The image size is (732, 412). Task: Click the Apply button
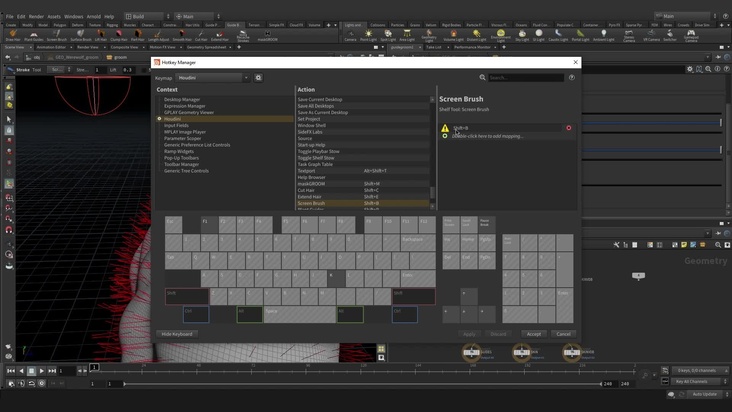469,334
